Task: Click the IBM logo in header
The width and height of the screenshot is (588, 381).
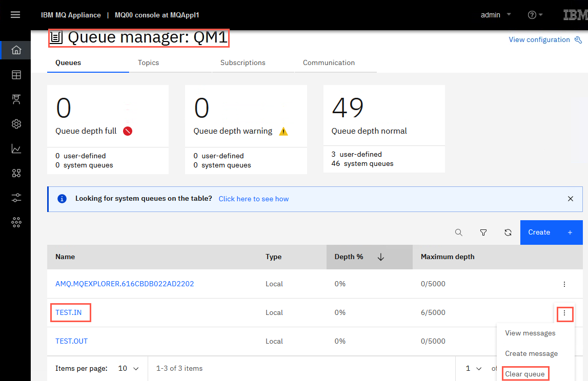Action: point(575,15)
